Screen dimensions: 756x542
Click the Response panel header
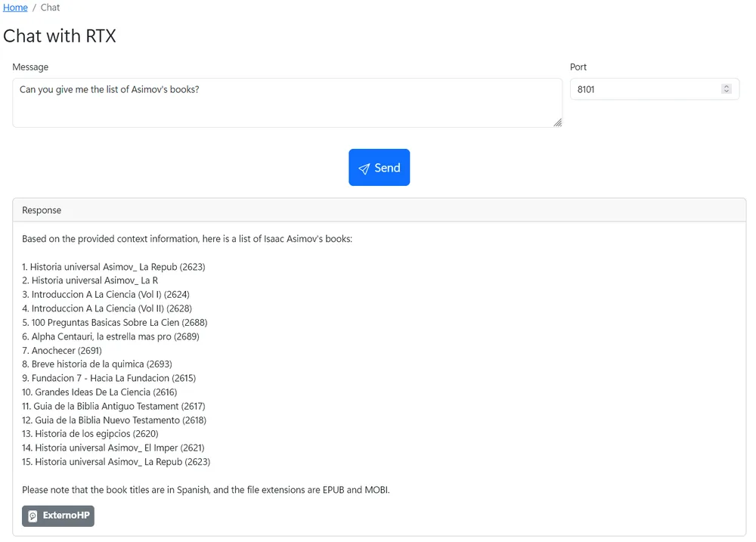coord(379,210)
